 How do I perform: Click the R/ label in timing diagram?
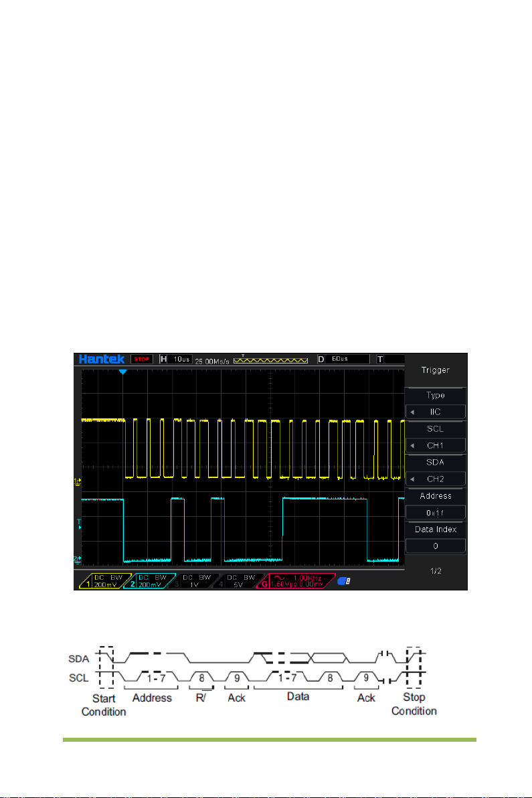tap(201, 698)
